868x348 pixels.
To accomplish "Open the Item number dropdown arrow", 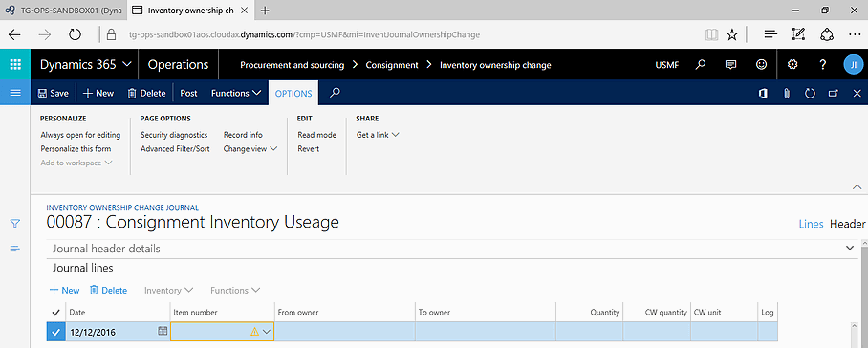I will pos(267,332).
